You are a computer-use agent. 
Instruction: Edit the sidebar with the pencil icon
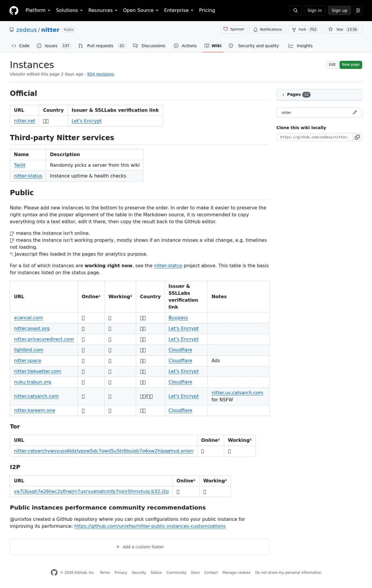click(355, 112)
